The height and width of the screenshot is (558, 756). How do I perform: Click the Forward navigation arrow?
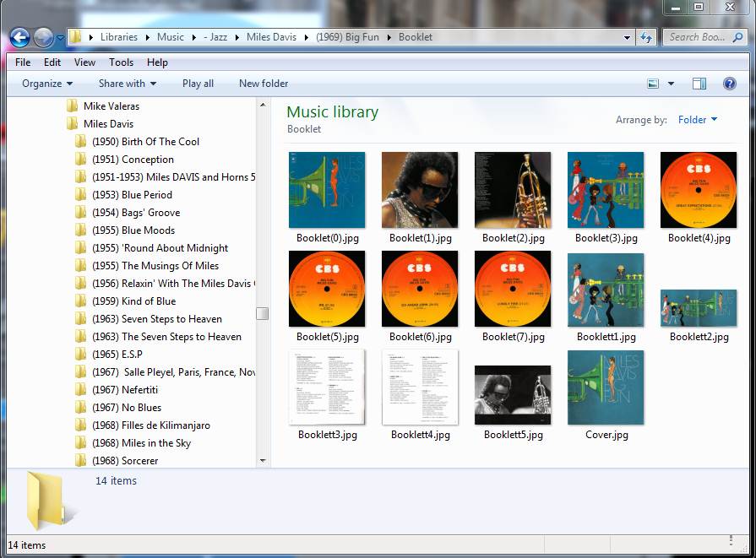click(42, 37)
